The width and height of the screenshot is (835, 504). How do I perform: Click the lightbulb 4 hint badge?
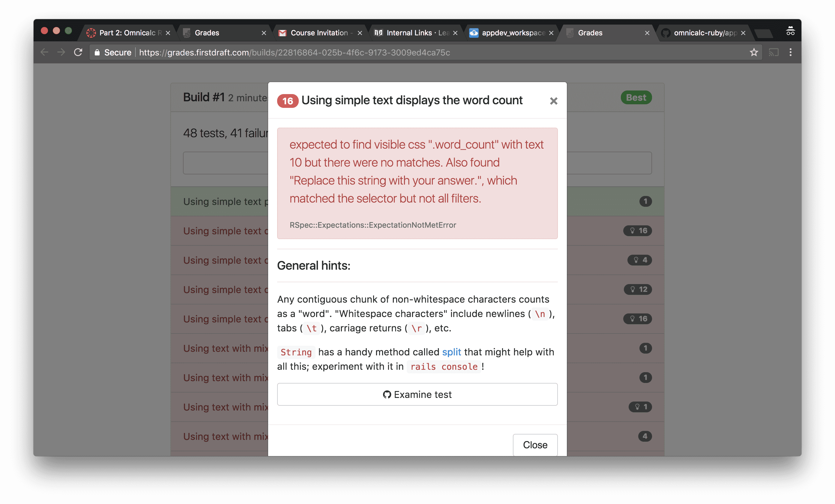coord(639,260)
